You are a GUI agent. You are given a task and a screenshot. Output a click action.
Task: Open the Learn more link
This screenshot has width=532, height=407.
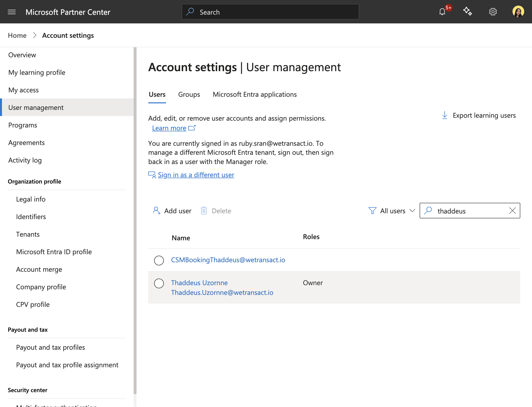pos(169,128)
